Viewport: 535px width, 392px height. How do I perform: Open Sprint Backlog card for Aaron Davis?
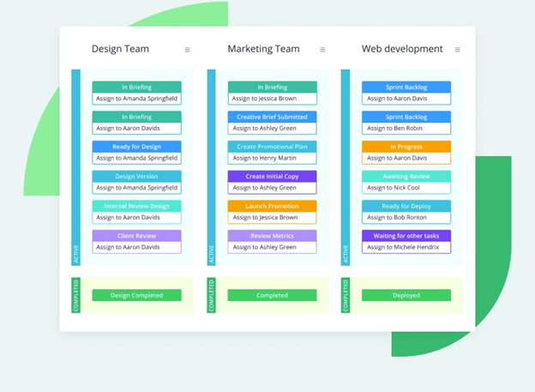[x=406, y=93]
